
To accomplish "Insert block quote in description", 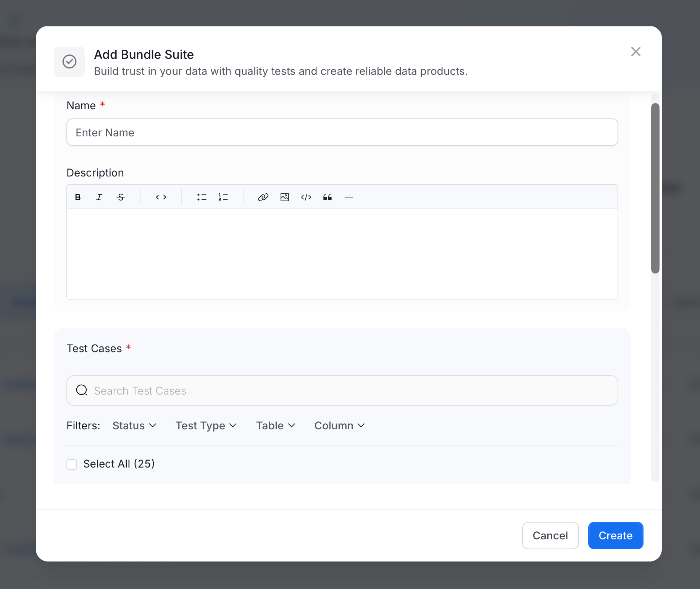I will point(327,197).
